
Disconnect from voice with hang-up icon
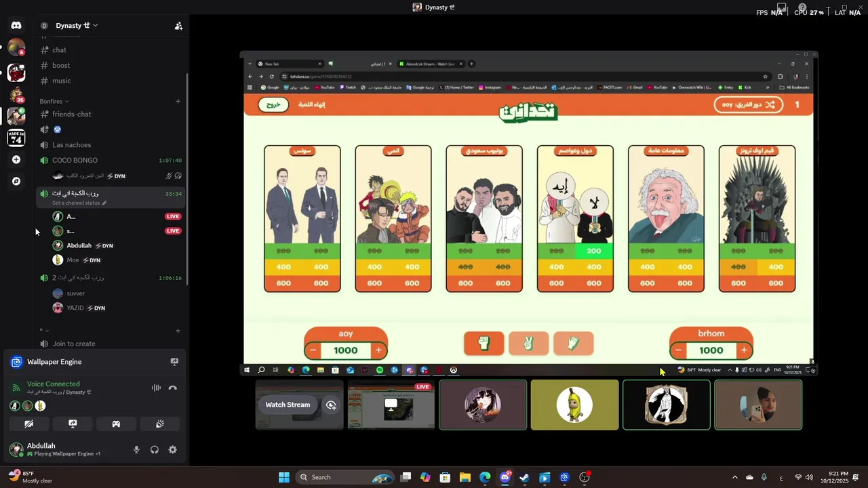click(173, 388)
